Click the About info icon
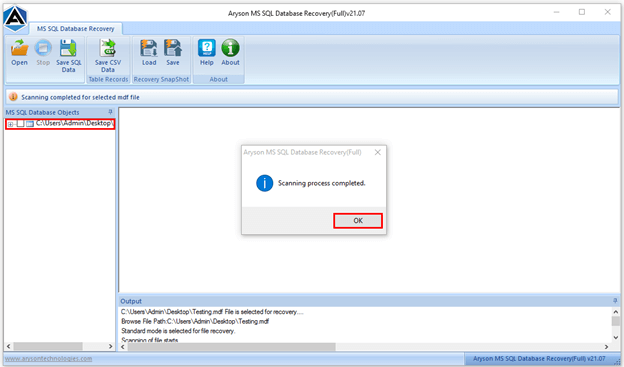Viewport: 624px width, 367px height. coord(230,48)
